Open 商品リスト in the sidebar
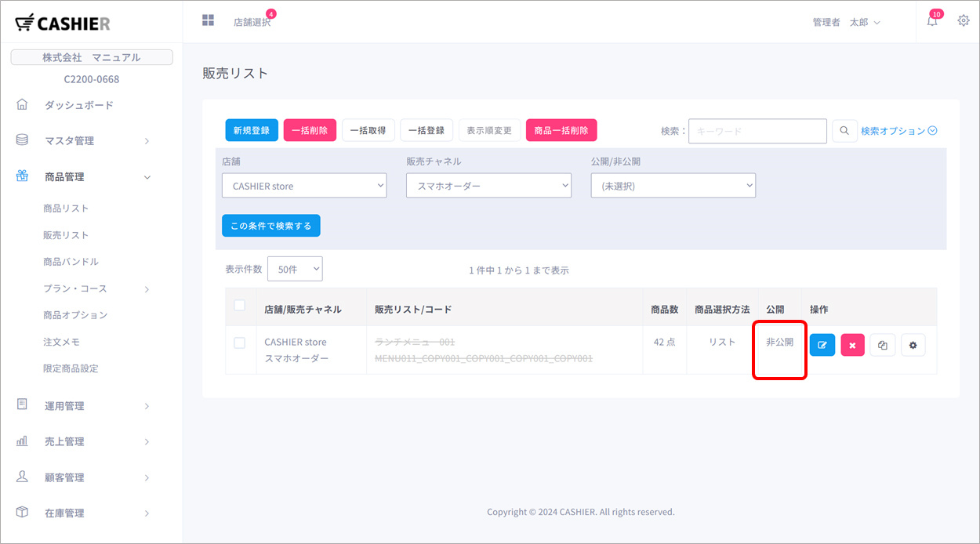This screenshot has height=544, width=980. coord(66,209)
